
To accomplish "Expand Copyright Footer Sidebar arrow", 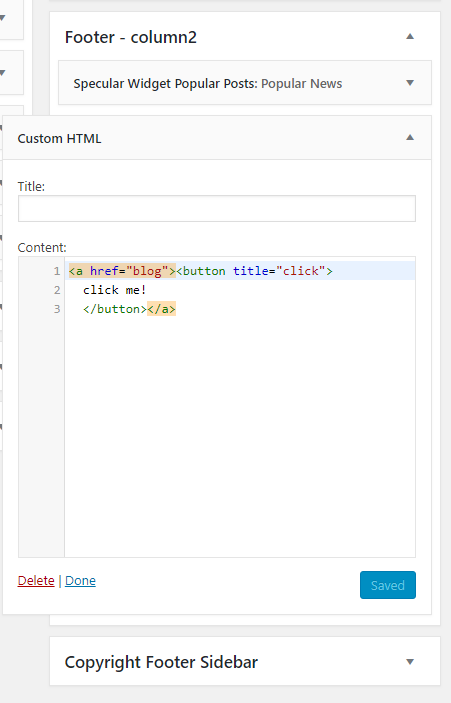I will pos(410,662).
